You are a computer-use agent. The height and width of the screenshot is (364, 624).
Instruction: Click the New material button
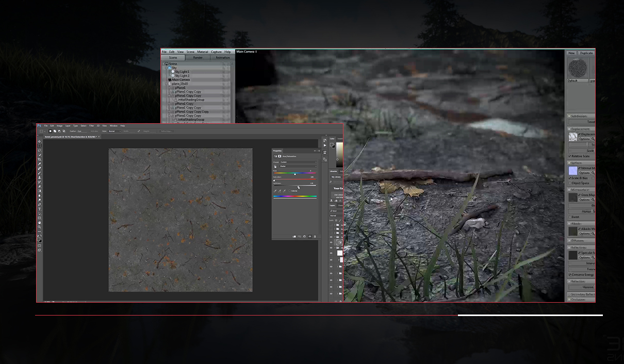click(571, 53)
